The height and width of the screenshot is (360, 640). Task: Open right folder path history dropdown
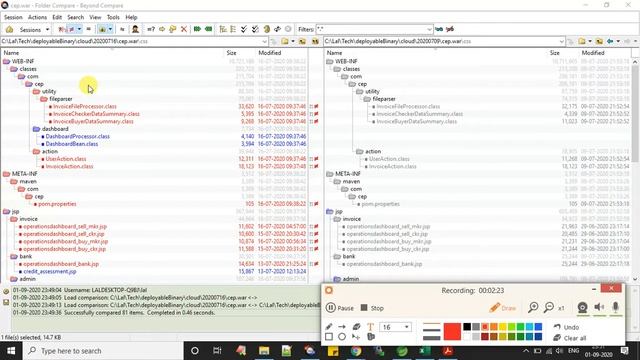click(561, 41)
